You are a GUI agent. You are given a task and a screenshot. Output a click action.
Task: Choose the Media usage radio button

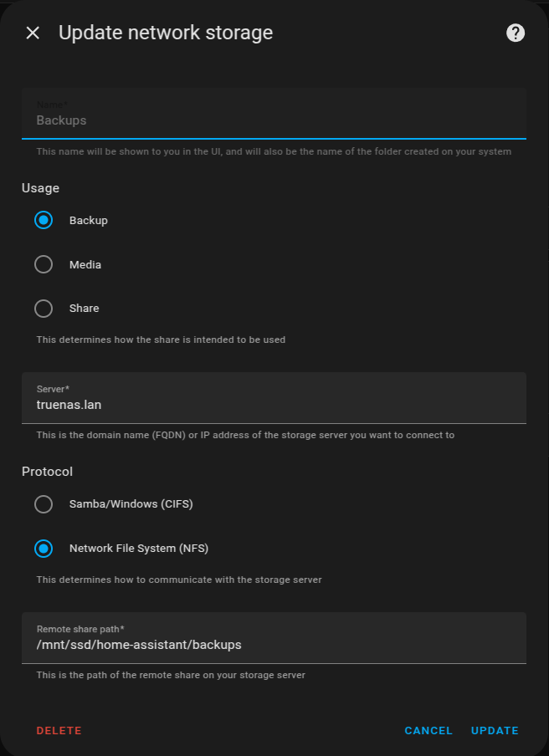[44, 264]
